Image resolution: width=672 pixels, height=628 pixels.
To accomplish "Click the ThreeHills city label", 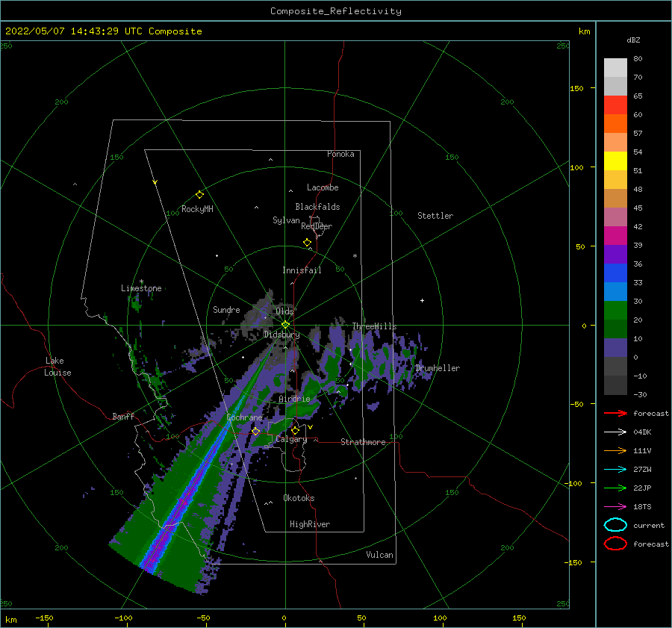I will pyautogui.click(x=374, y=326).
